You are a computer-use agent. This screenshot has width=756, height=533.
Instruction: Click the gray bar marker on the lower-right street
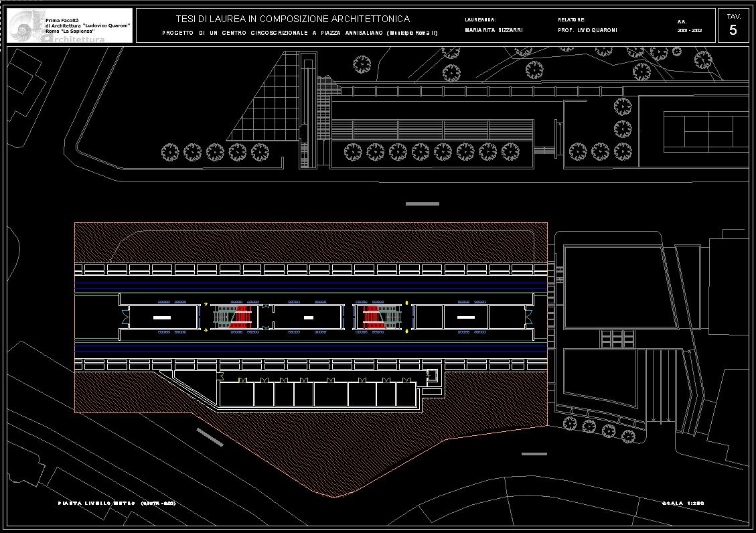click(x=534, y=454)
